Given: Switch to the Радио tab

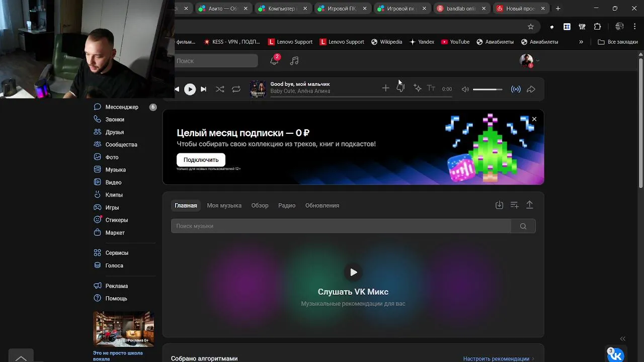Looking at the screenshot, I should click(x=287, y=205).
